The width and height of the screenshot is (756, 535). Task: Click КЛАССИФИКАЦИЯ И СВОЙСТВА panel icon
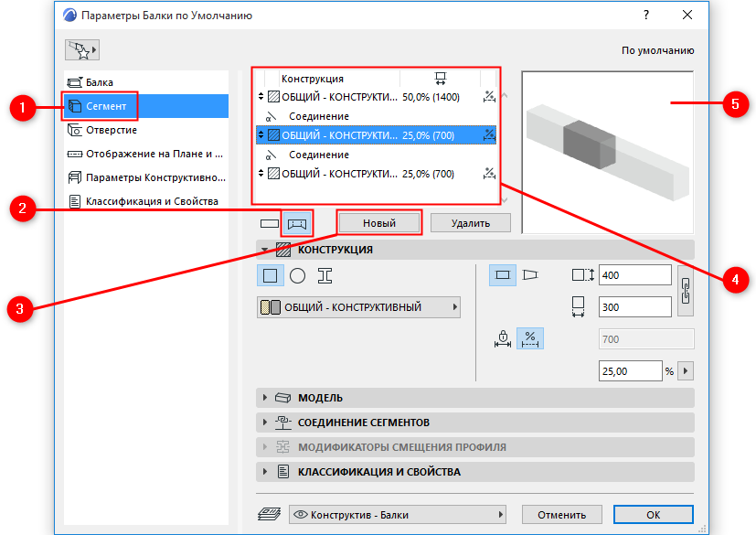click(283, 472)
